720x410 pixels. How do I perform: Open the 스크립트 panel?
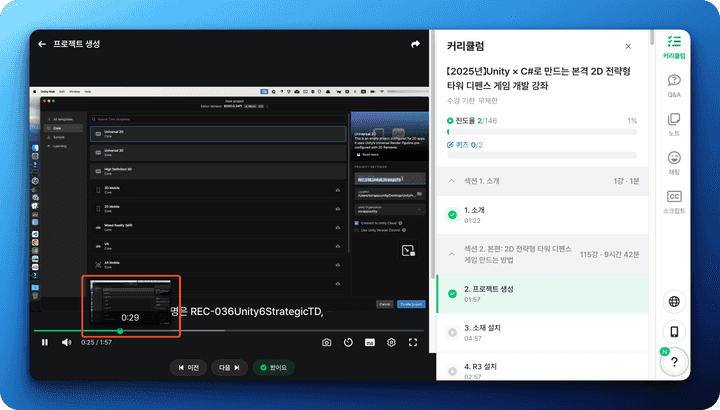[674, 201]
